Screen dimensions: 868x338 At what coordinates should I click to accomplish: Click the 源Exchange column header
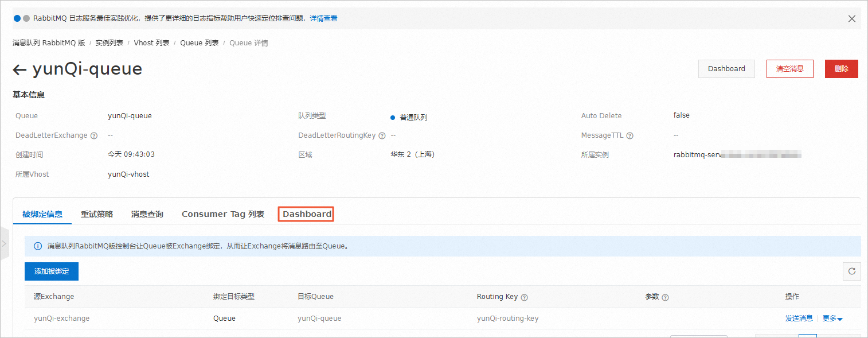point(54,297)
